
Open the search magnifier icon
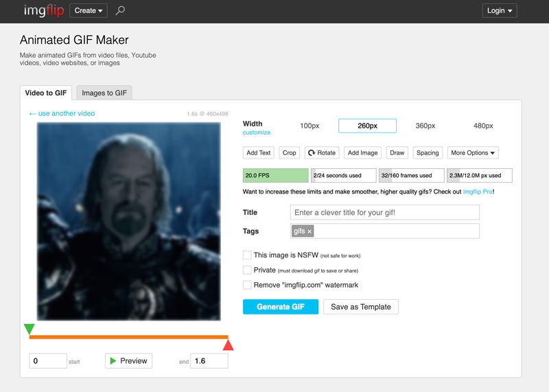click(x=120, y=10)
